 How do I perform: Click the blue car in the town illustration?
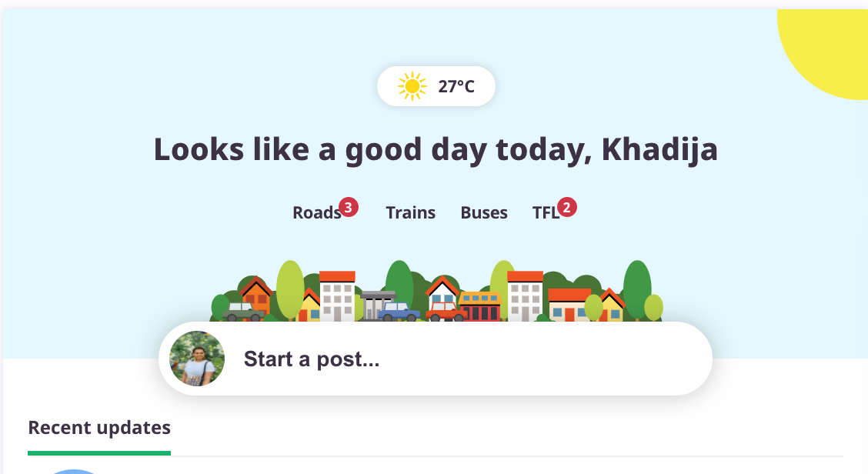(399, 312)
